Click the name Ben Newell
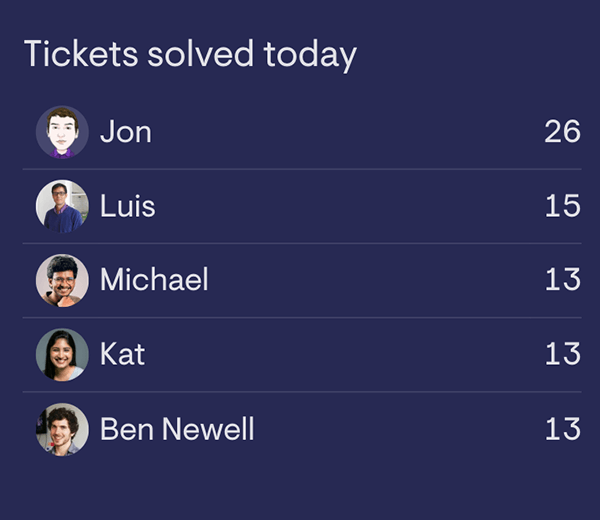This screenshot has height=520, width=600. (177, 429)
